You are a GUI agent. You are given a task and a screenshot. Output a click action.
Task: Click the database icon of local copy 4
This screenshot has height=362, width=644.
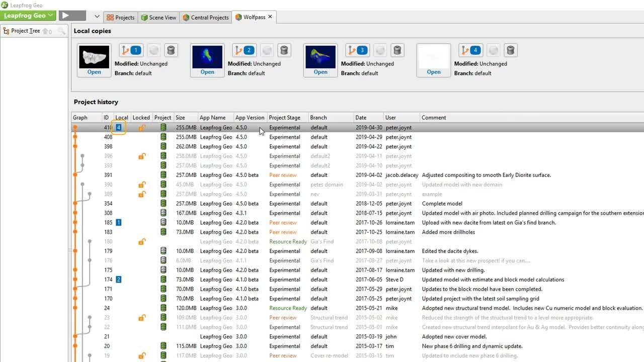tap(511, 50)
